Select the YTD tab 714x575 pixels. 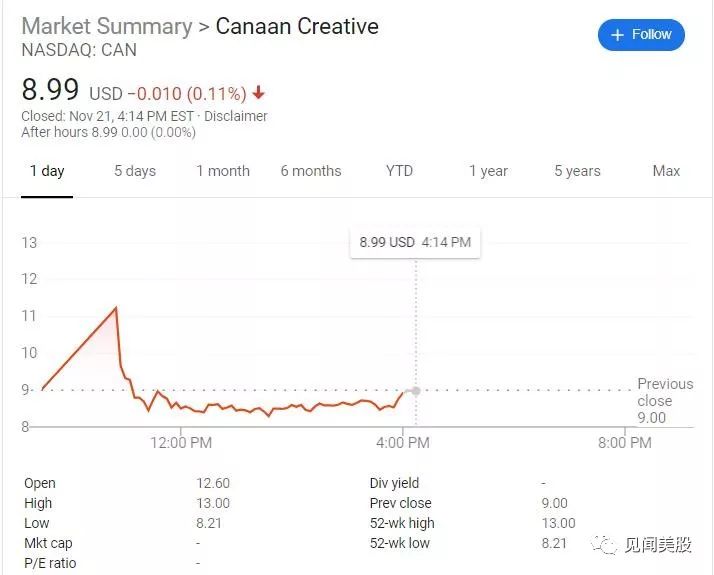click(399, 171)
